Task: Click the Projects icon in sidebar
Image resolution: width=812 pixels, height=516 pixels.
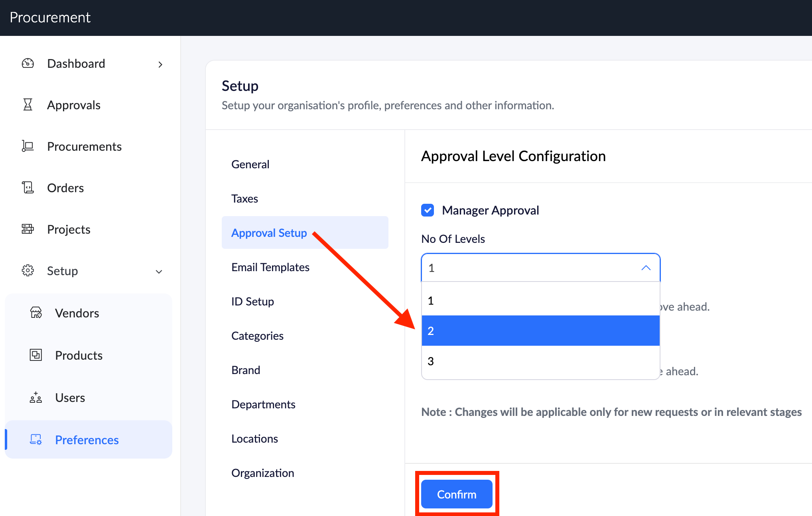Action: 28,229
